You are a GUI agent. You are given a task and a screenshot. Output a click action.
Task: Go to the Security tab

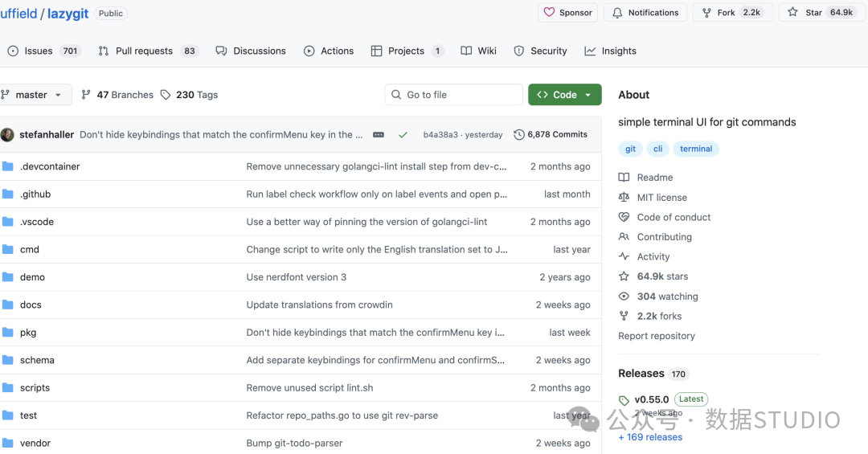click(x=540, y=51)
